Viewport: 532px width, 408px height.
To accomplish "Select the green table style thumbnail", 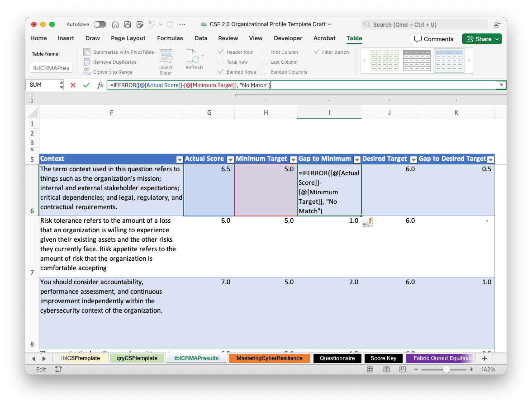I will pyautogui.click(x=385, y=61).
